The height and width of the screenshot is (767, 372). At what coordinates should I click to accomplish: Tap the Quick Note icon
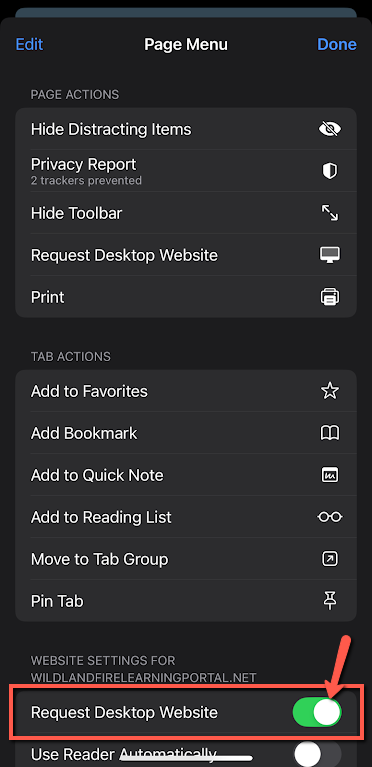point(330,474)
